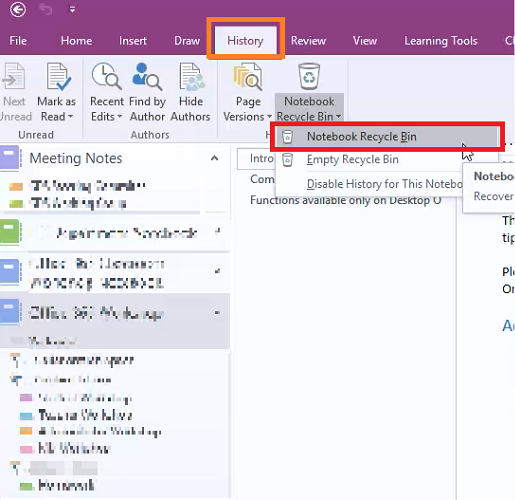Switch to the Insert tab
Viewport: 515px width, 500px height.
133,41
